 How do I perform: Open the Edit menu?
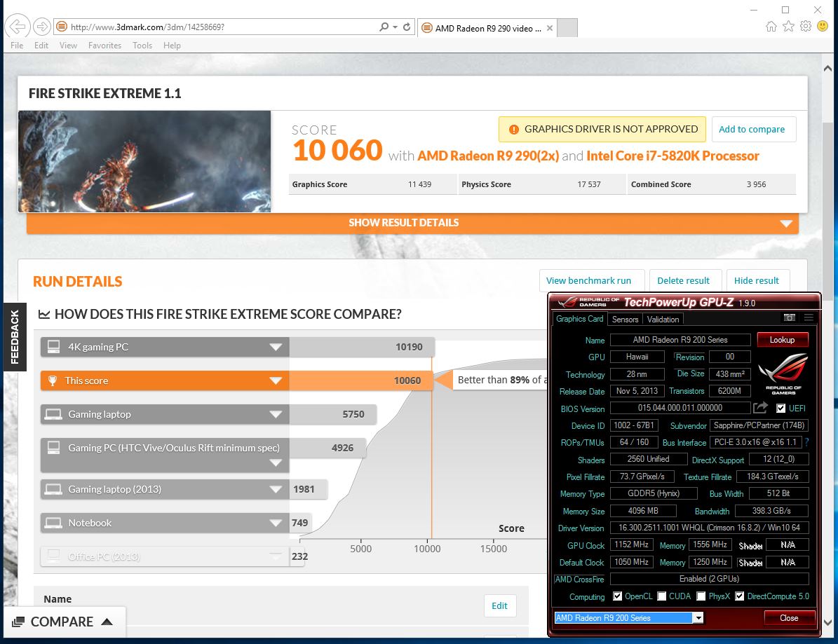[41, 46]
